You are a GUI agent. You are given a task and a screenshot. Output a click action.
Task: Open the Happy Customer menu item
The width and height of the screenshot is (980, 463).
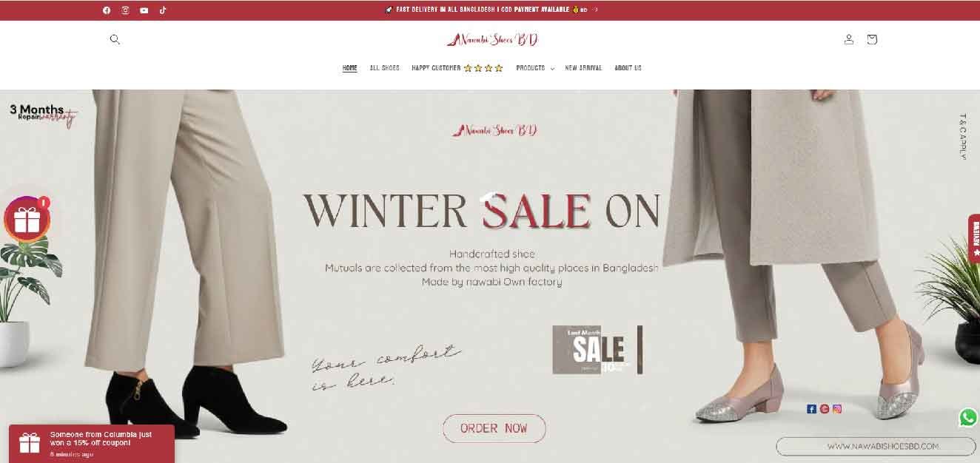coord(457,68)
